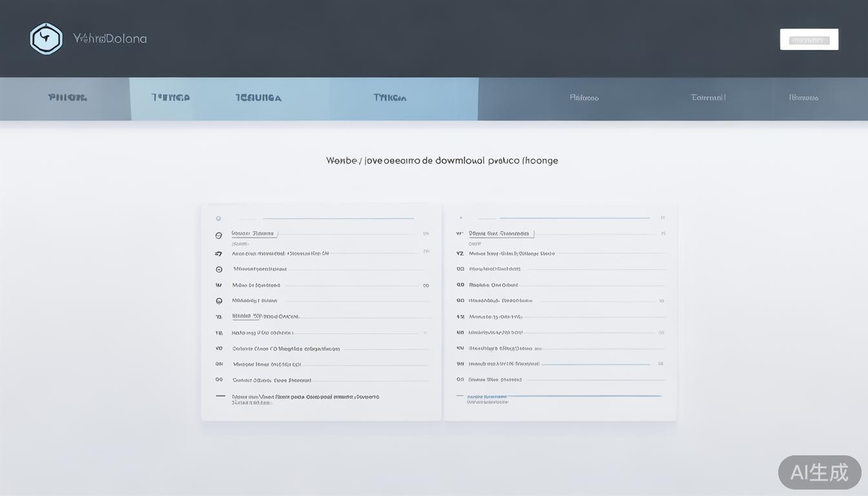Click the AI生成 watermark badge
The image size is (868, 496).
(x=819, y=472)
